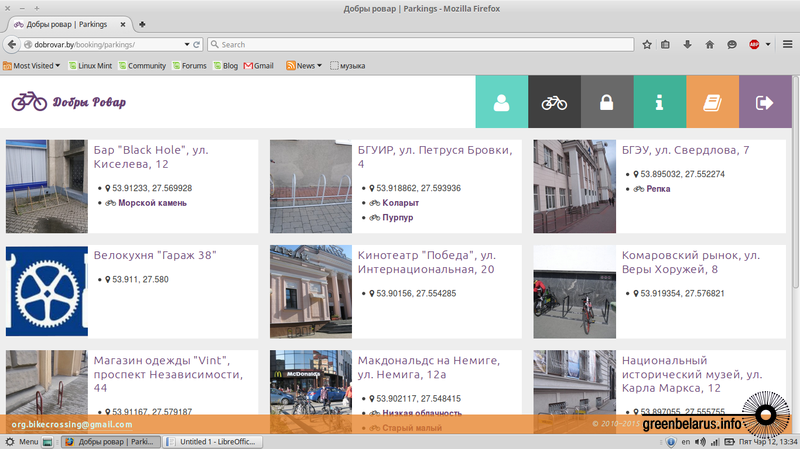Open the Mint Menu button

22,441
